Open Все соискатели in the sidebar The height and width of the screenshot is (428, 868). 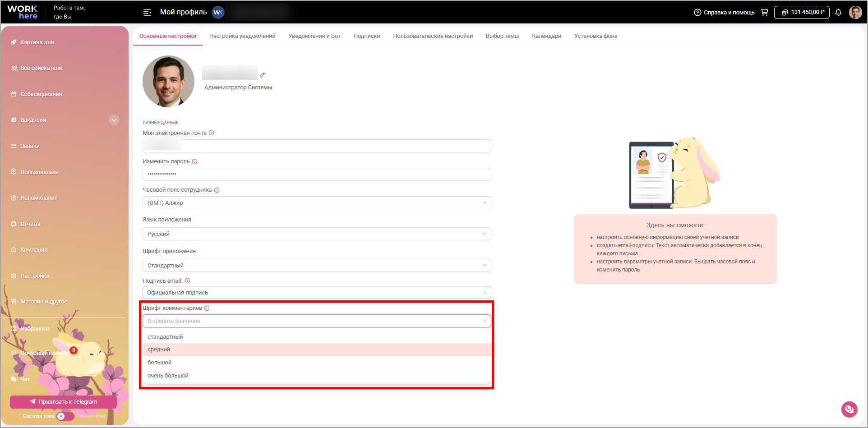tap(41, 68)
